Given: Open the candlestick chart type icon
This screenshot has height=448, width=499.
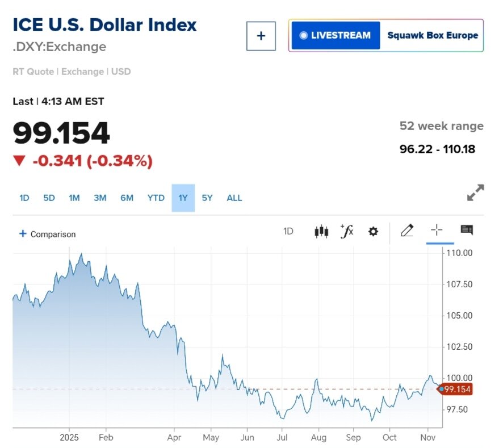Looking at the screenshot, I should (x=321, y=231).
